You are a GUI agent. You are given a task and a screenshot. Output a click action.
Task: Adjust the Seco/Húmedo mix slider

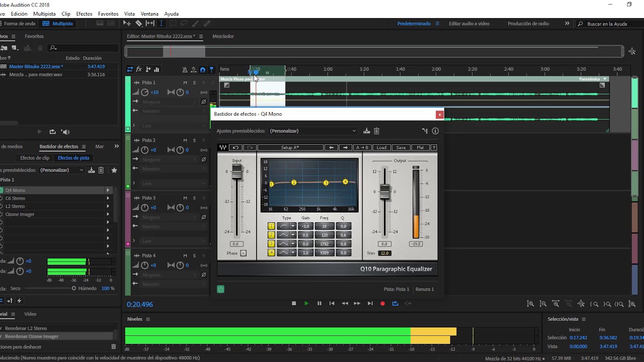point(74,288)
